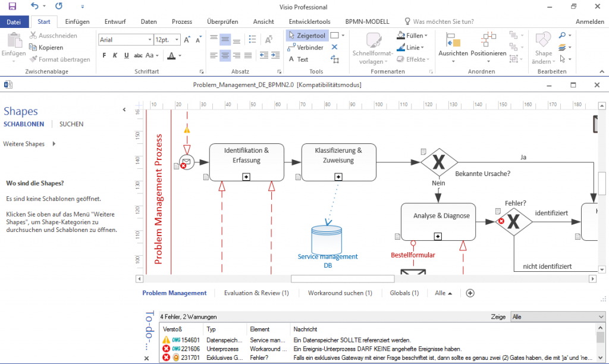Viewport: 609px width, 364px height.
Task: Switch to the Einfügen ribbon tab
Action: click(x=77, y=22)
